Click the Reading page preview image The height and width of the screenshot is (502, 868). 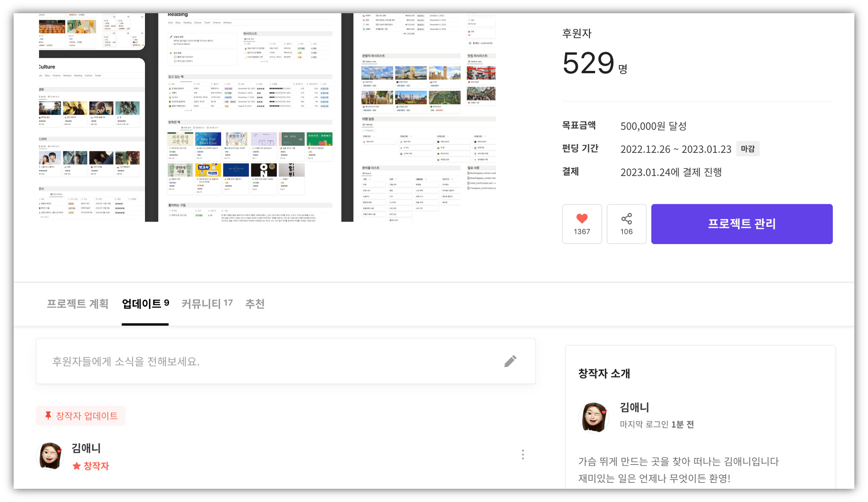point(250,117)
